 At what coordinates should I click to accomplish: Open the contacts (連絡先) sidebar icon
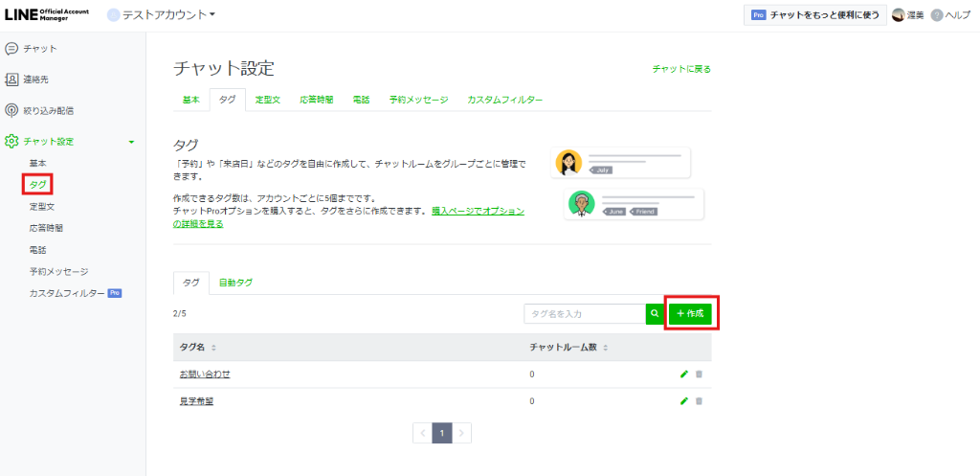click(x=11, y=79)
